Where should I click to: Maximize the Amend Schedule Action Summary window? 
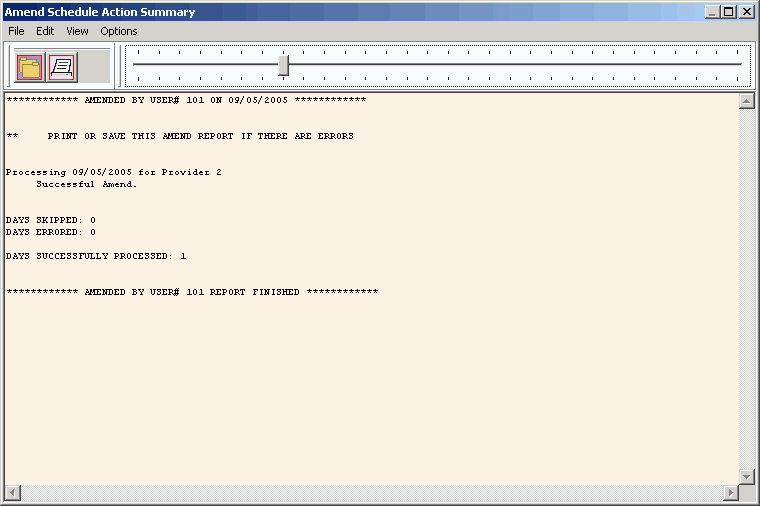(728, 12)
